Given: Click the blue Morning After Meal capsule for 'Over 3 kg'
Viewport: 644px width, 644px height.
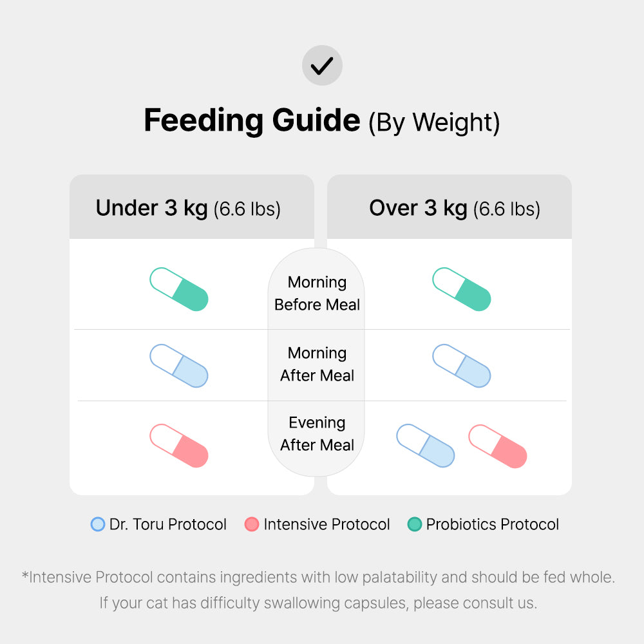Looking at the screenshot, I should [x=462, y=366].
